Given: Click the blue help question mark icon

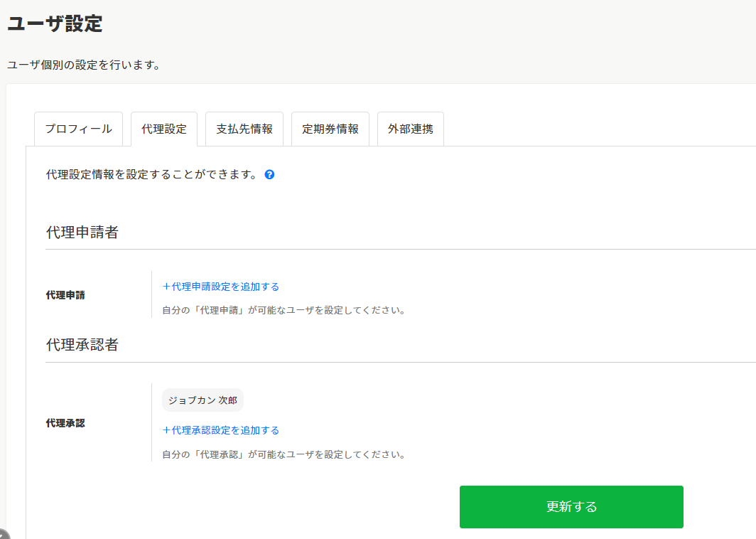Looking at the screenshot, I should pos(269,174).
